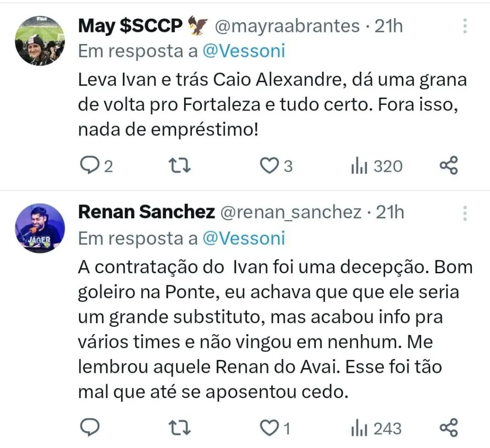The image size is (490, 448).
Task: Reply to May $SCCP's tweet
Action: (89, 166)
